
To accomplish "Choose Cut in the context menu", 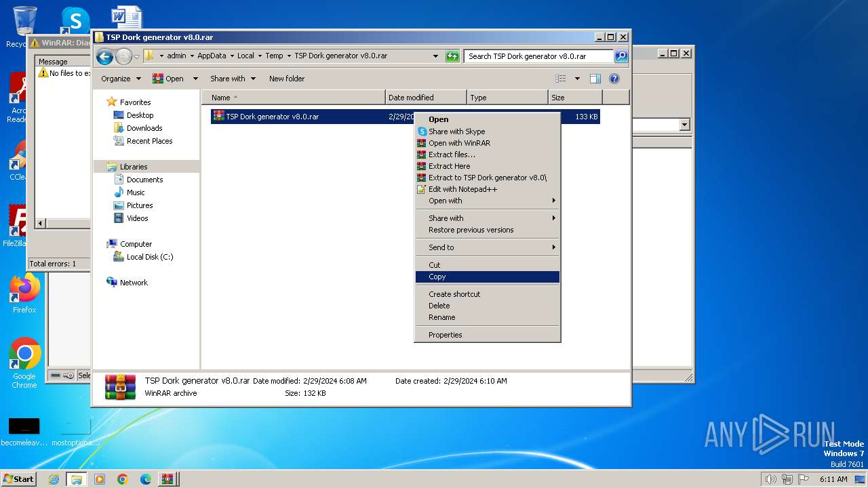I will coord(488,265).
